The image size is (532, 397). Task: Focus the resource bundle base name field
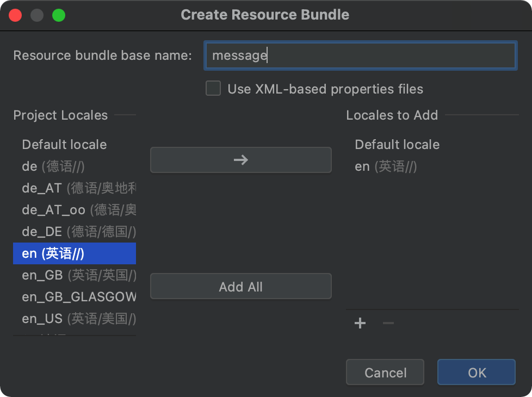coord(360,55)
